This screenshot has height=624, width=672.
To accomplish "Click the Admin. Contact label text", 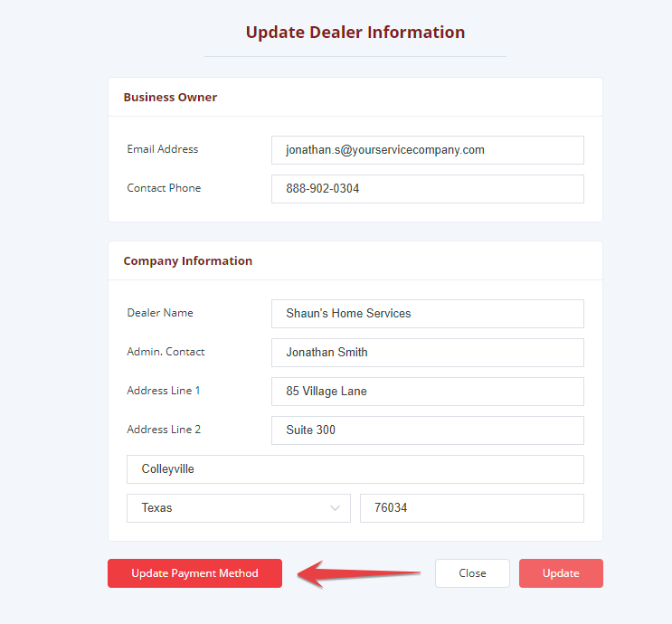I will coord(166,352).
